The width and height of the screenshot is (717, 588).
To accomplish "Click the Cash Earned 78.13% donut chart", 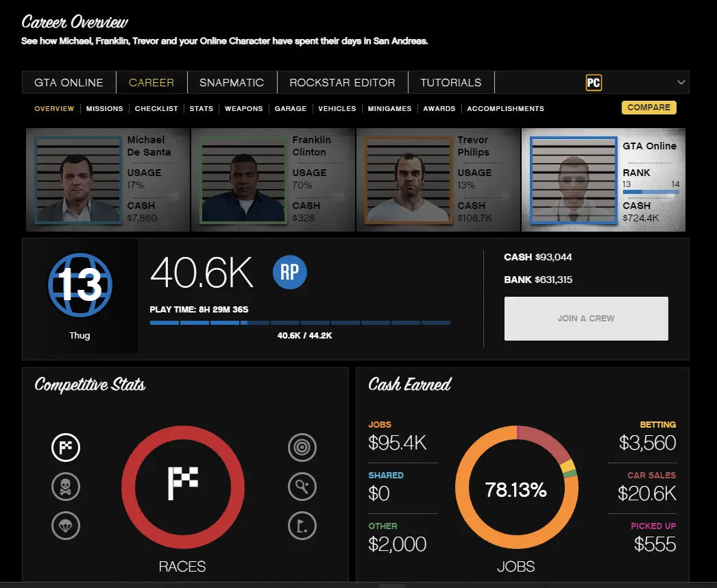I will 517,487.
